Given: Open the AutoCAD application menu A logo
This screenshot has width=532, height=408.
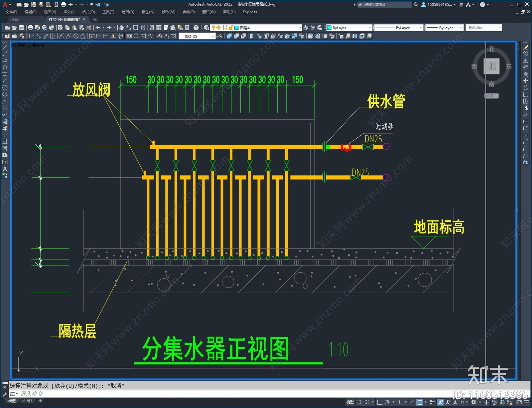Looking at the screenshot, I should click(x=5, y=4).
